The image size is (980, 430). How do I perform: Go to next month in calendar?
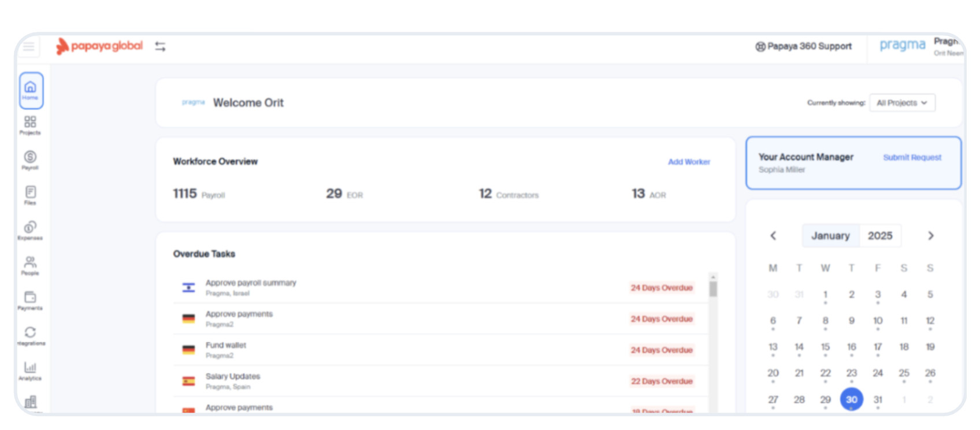click(930, 236)
